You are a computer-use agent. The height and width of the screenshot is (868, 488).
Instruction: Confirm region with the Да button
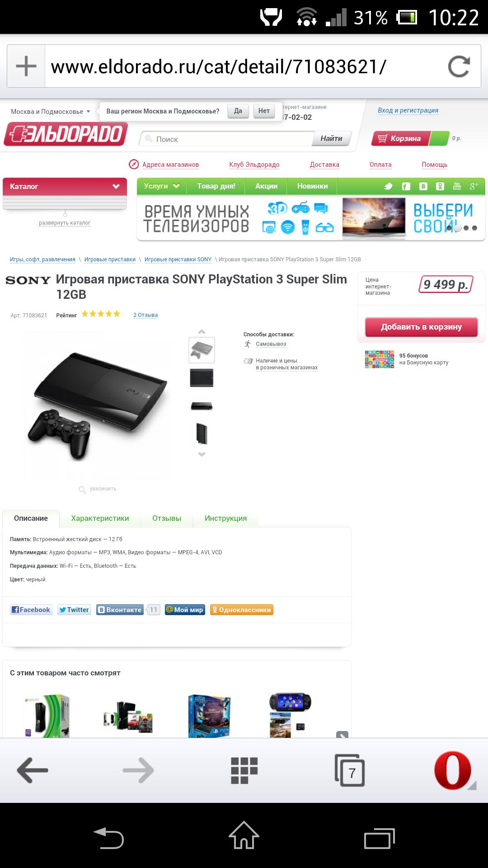point(238,111)
